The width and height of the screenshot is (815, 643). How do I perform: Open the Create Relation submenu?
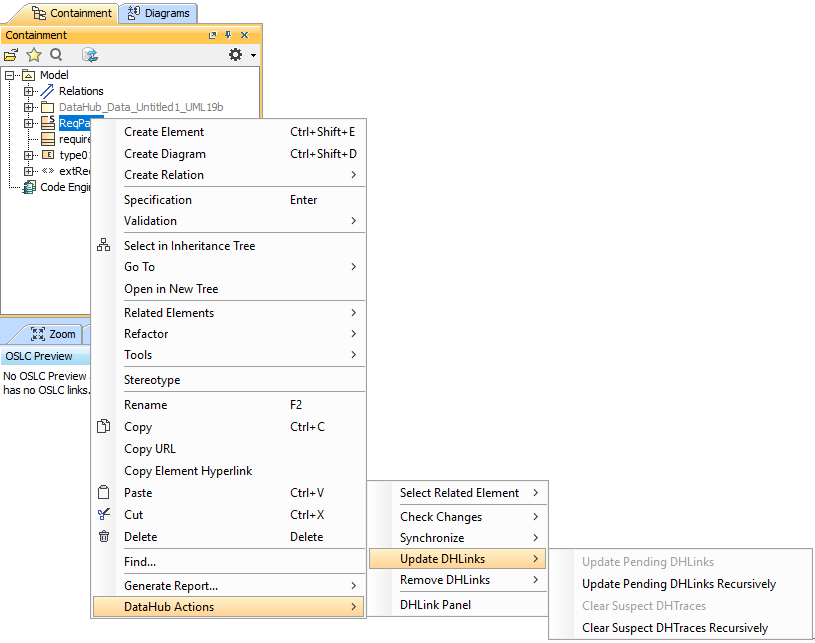[x=229, y=175]
